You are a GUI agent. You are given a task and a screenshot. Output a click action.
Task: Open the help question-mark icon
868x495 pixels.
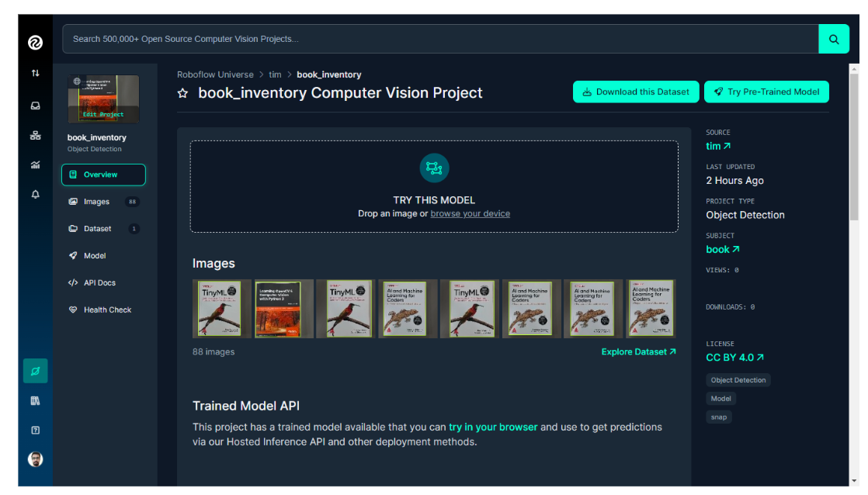36,431
